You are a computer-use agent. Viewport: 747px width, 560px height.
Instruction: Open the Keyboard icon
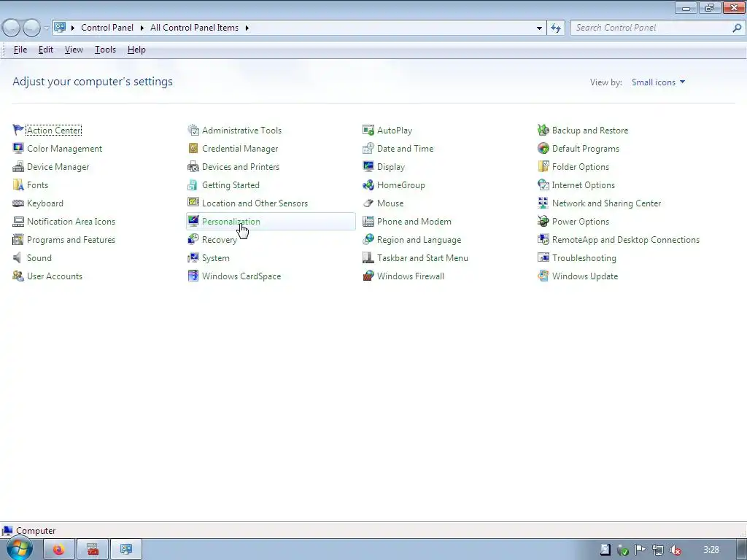click(18, 203)
